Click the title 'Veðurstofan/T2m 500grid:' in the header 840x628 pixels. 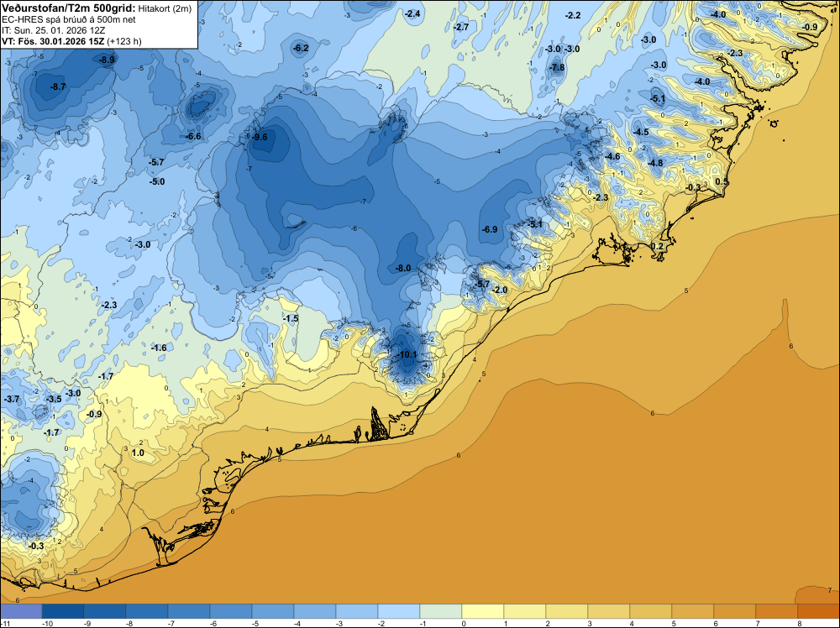tap(69, 8)
